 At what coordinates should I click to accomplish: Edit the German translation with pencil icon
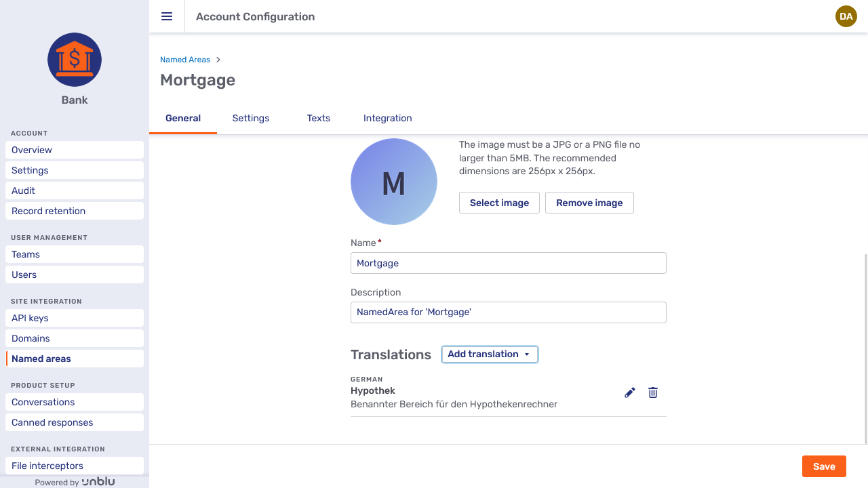[x=630, y=392]
